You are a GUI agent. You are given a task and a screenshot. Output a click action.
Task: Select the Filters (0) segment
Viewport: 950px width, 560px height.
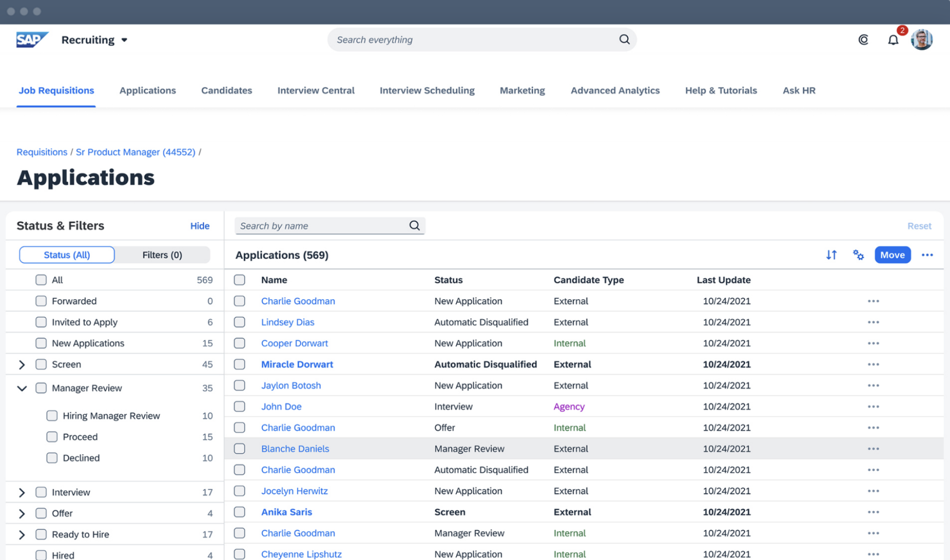point(162,255)
